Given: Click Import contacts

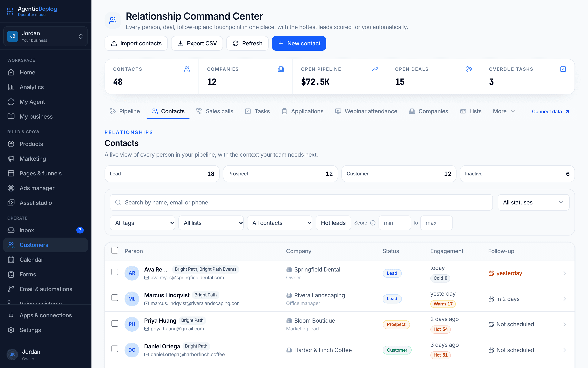Looking at the screenshot, I should coord(136,43).
